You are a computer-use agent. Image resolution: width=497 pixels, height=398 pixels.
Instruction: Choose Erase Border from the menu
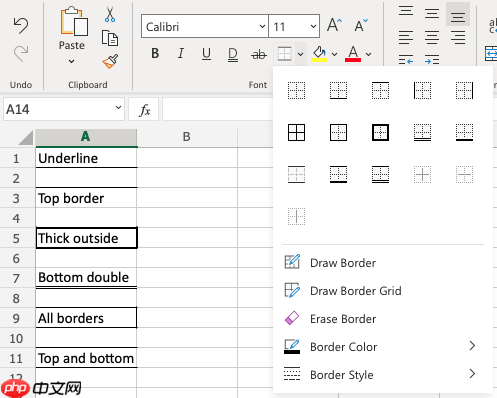click(383, 319)
